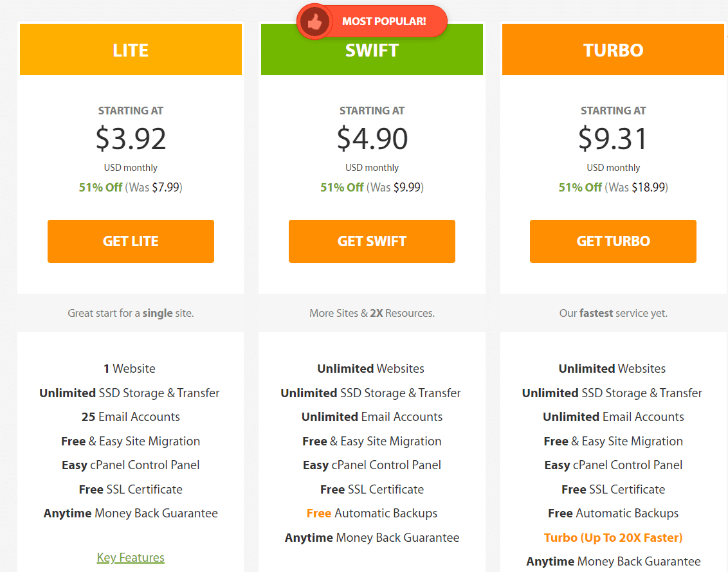
Task: Select the LITE plan header
Action: (x=131, y=49)
